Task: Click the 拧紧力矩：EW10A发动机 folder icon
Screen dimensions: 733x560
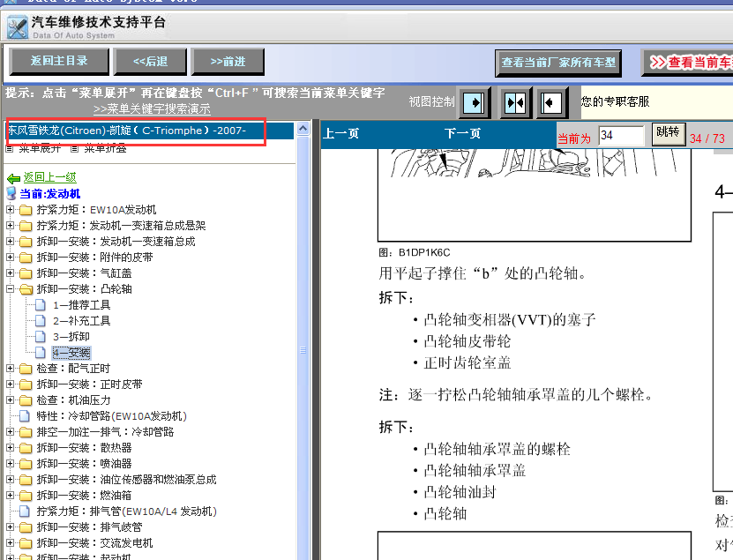Action: pyautogui.click(x=25, y=210)
